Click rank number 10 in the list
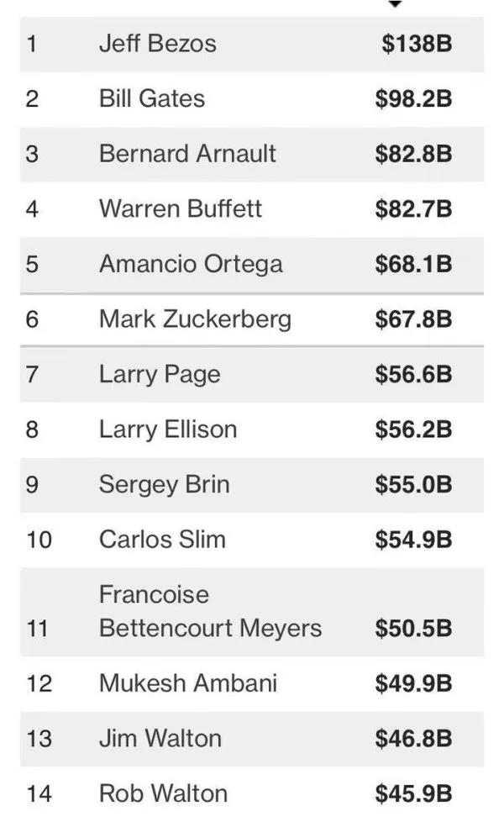The image size is (504, 822). tap(39, 540)
